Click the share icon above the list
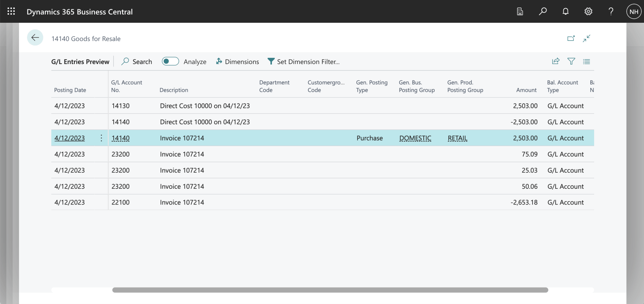Image resolution: width=644 pixels, height=304 pixels. 556,61
